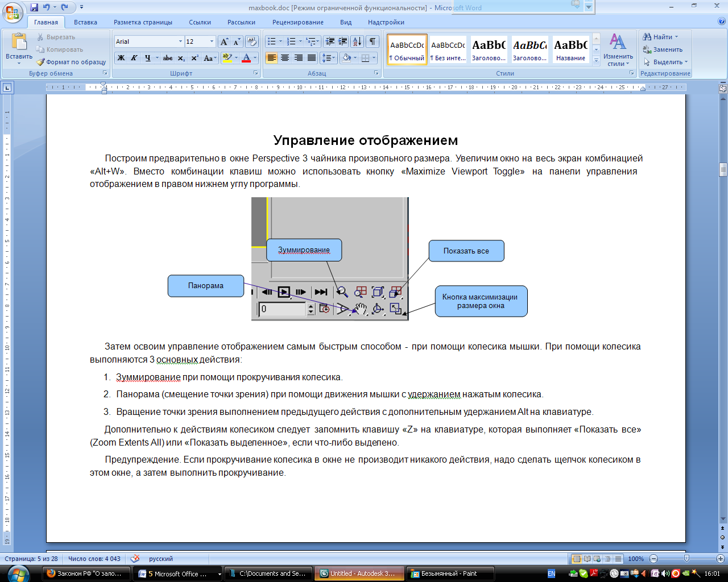Center the paragraph text
728x582 pixels.
285,58
